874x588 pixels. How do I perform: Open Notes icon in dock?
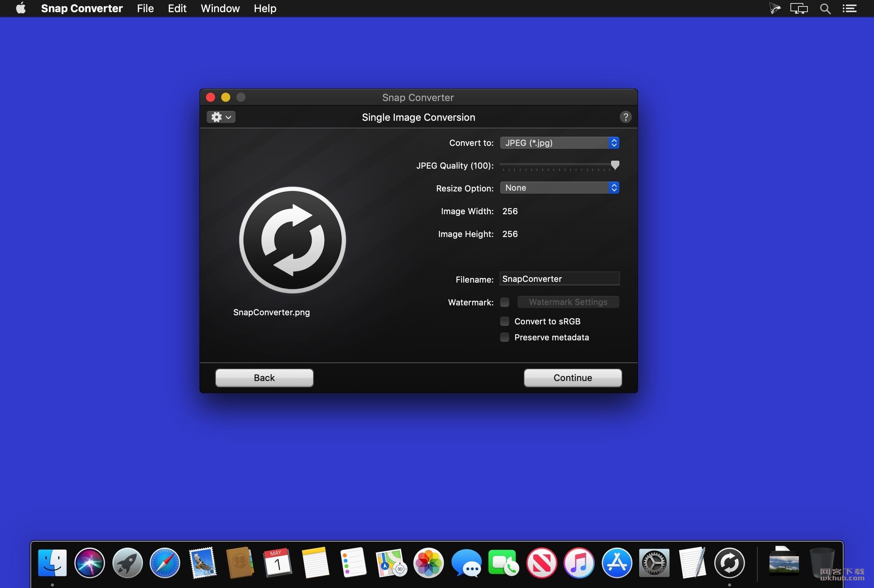click(x=315, y=563)
